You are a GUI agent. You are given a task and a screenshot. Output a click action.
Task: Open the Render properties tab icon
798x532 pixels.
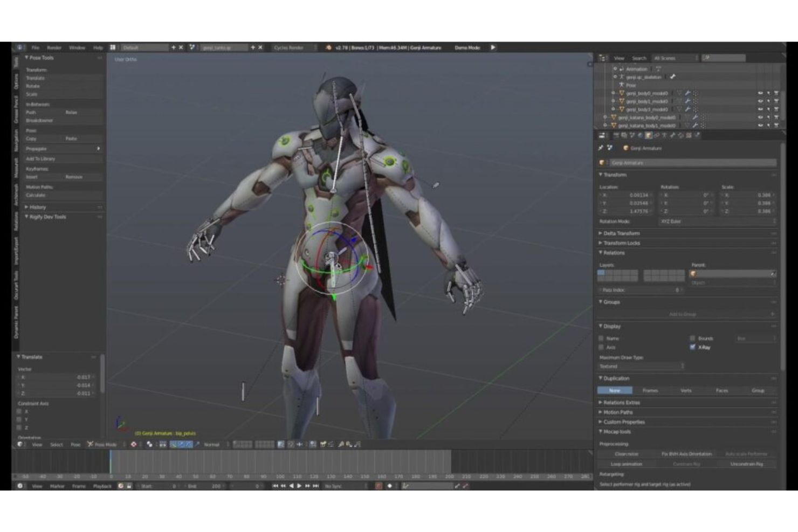coord(616,135)
